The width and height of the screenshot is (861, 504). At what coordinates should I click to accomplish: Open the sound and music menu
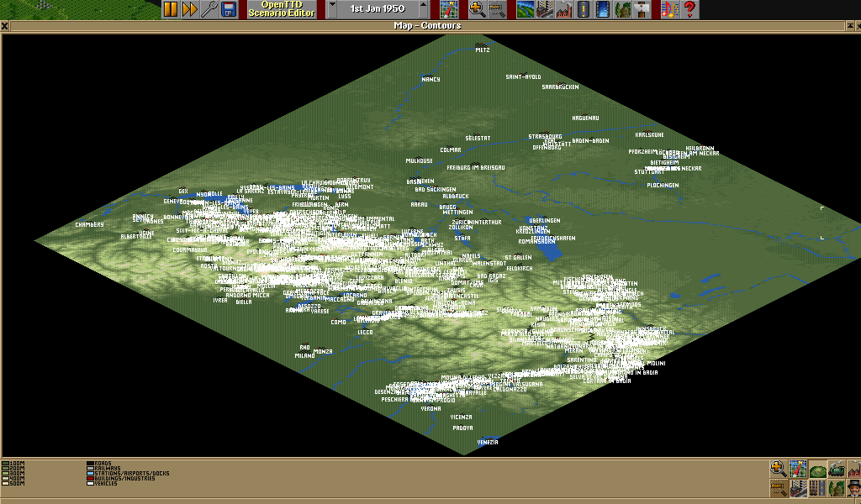(670, 9)
